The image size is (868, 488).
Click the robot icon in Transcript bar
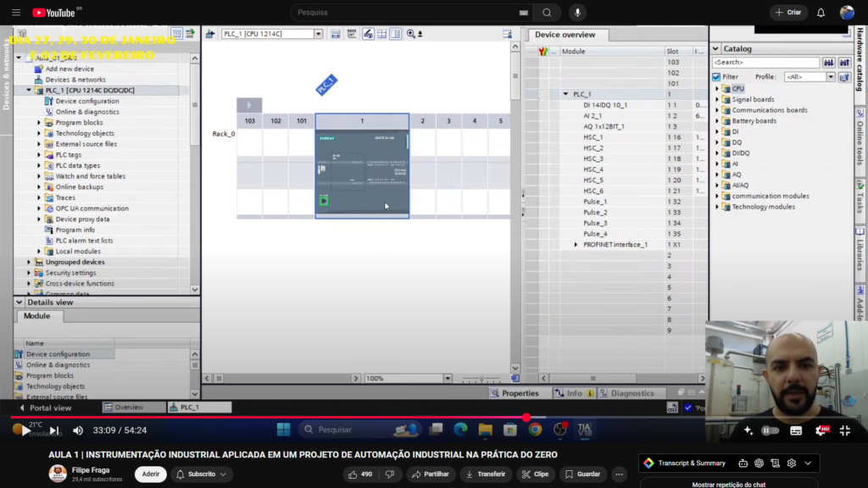click(x=743, y=463)
